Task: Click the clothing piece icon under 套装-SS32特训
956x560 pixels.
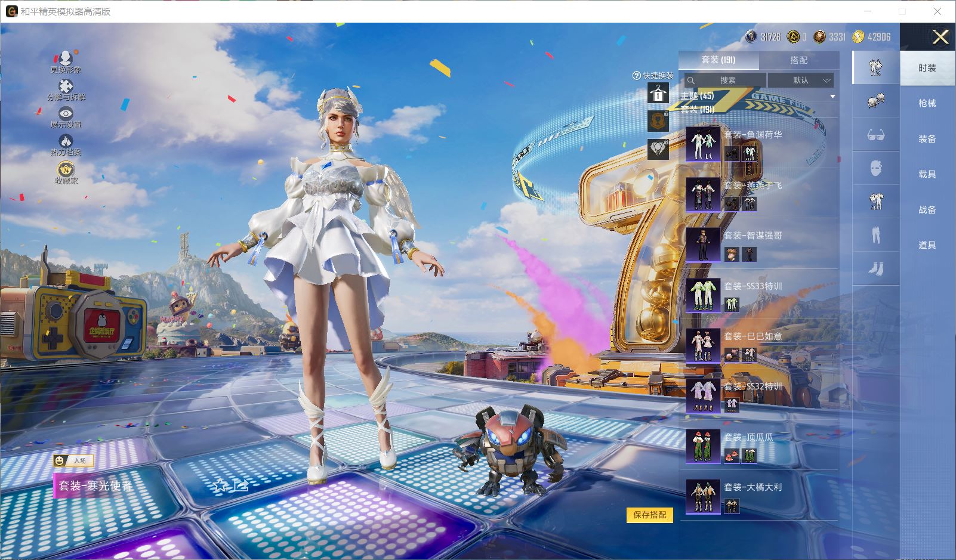Action: (x=732, y=406)
